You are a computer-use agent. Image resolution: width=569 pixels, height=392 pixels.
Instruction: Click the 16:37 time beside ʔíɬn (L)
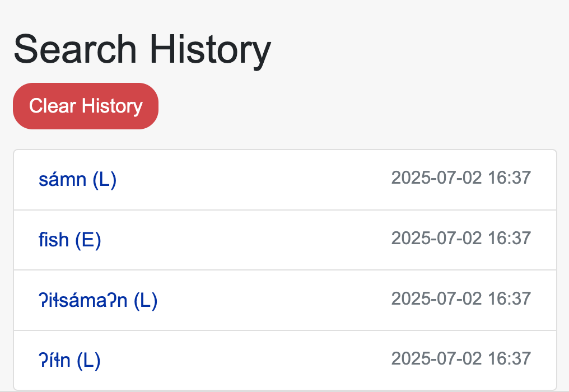509,358
